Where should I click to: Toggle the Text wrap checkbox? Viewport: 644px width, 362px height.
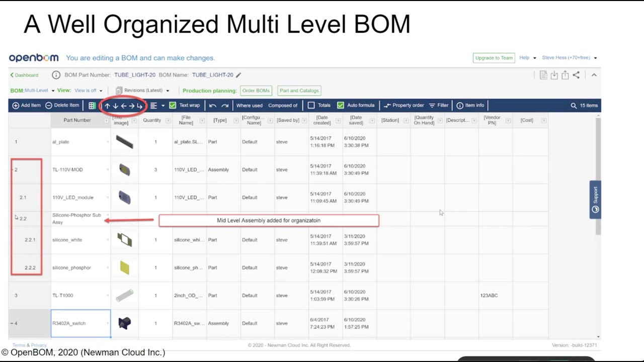173,106
